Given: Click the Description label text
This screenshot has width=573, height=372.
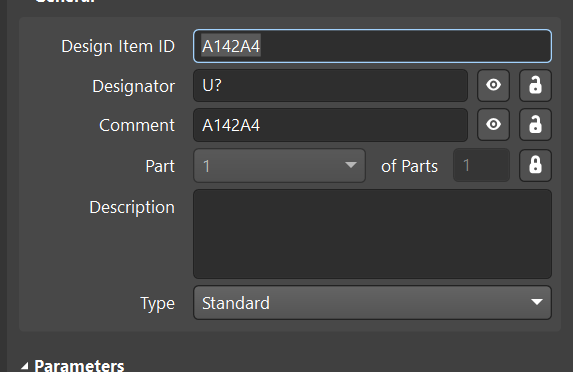Looking at the screenshot, I should pyautogui.click(x=132, y=208).
